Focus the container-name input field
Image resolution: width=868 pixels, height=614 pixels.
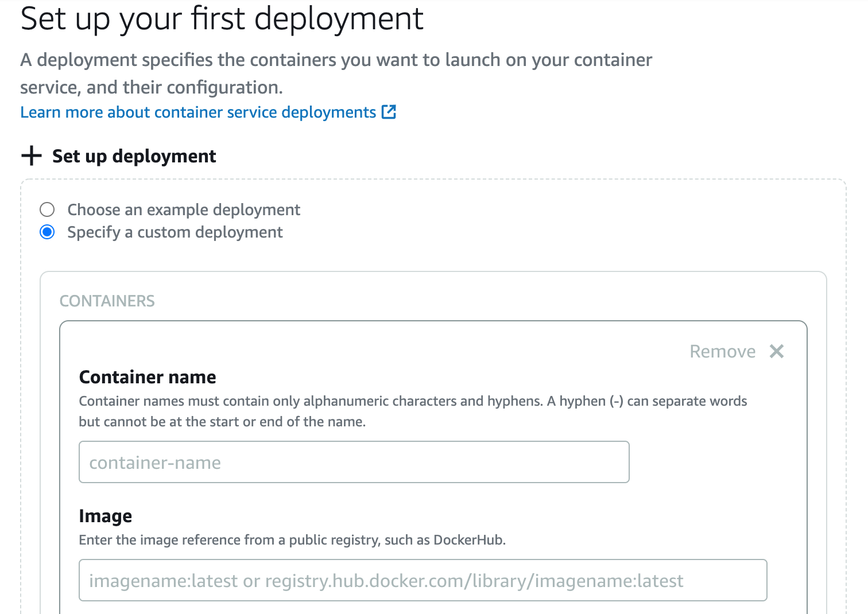[x=354, y=462]
